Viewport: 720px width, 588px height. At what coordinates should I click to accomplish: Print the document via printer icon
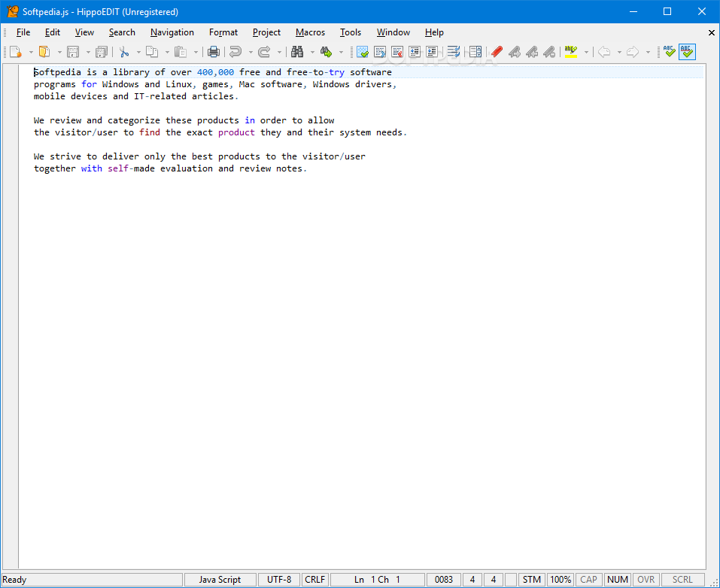pyautogui.click(x=214, y=52)
